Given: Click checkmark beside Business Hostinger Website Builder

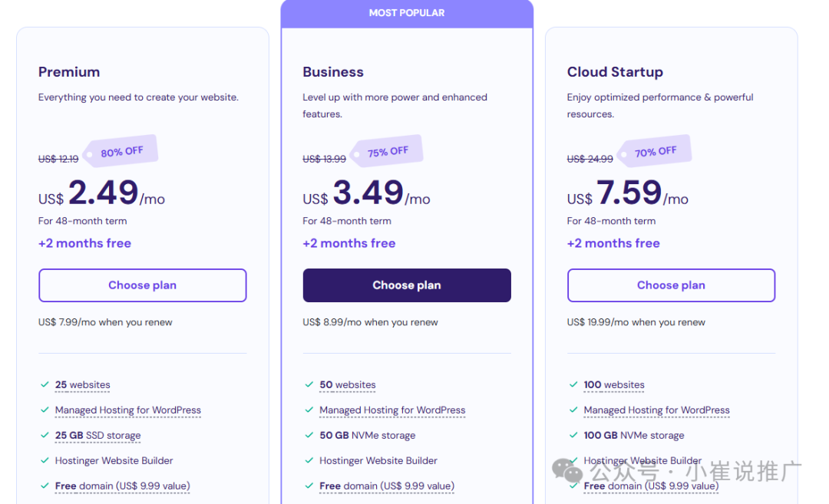Looking at the screenshot, I should pyautogui.click(x=309, y=461).
